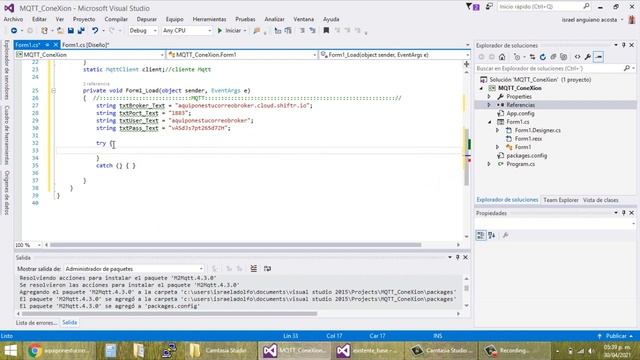This screenshot has width=640, height=360.
Task: Click the Inicio rápido quick launch box
Action: [540, 7]
